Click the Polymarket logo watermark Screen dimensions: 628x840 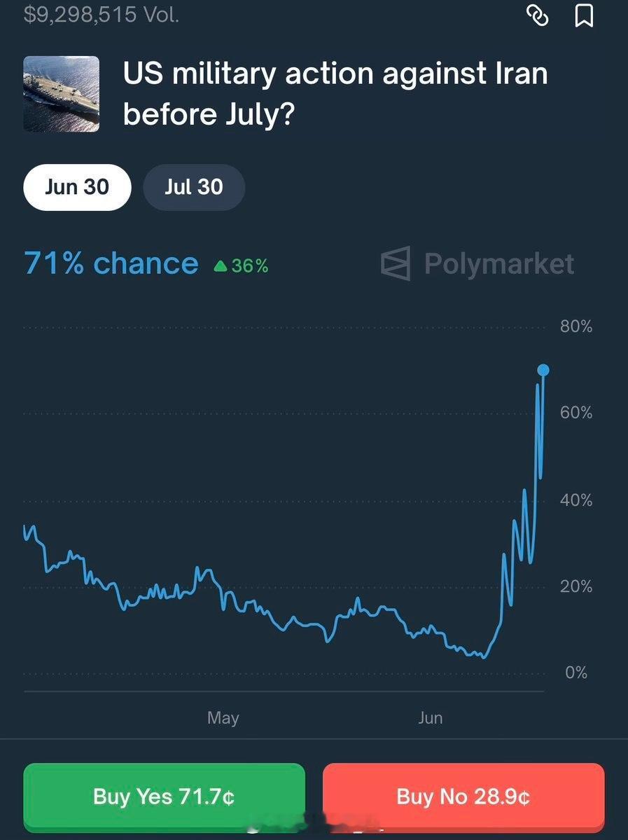click(477, 263)
